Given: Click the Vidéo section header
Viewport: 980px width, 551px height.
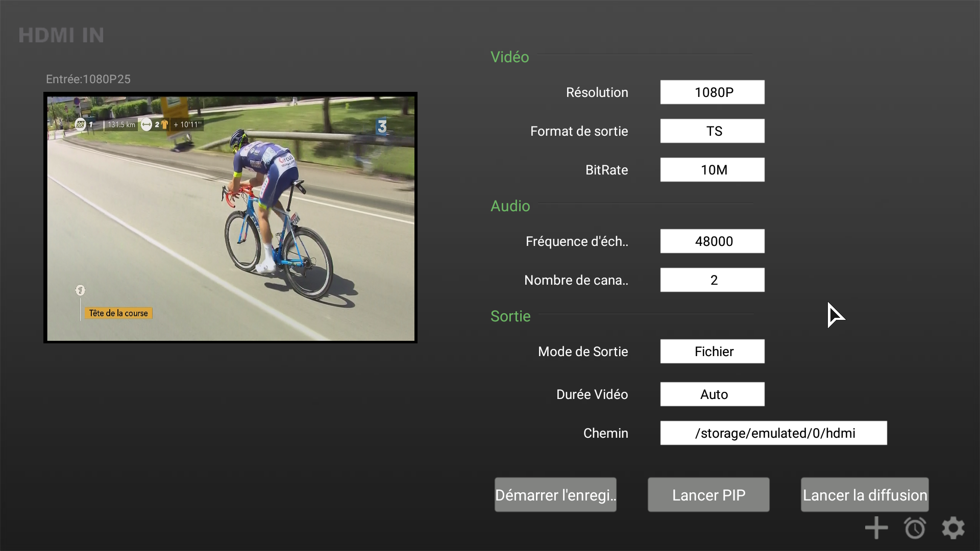Looking at the screenshot, I should point(509,57).
